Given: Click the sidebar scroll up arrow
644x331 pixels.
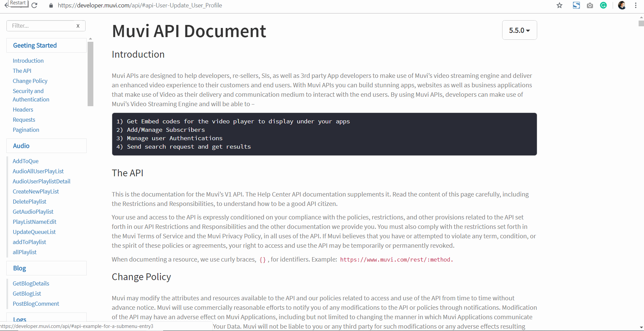Looking at the screenshot, I should click(90, 39).
